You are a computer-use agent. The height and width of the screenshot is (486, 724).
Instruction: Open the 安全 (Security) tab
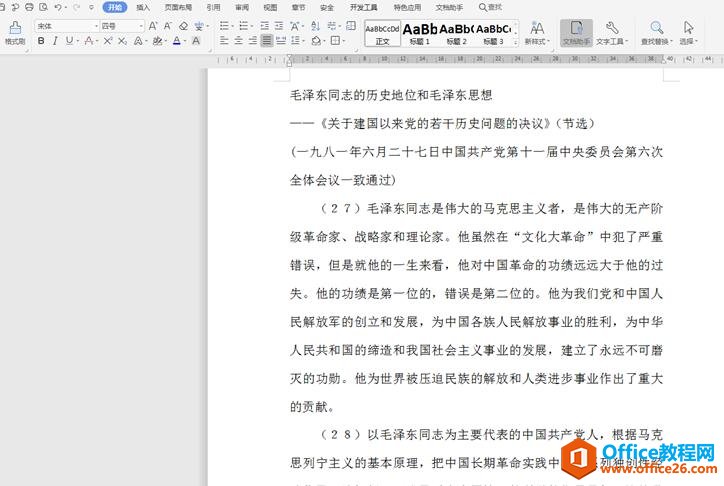pyautogui.click(x=327, y=7)
